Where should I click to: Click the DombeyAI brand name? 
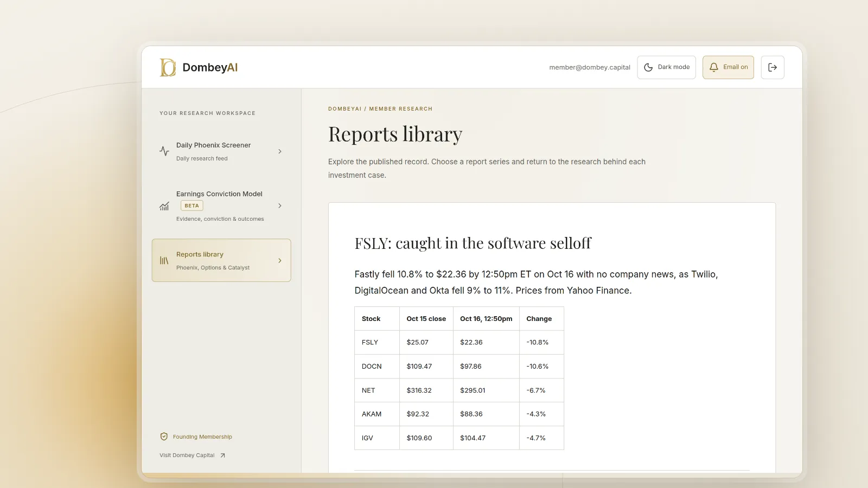pos(210,67)
